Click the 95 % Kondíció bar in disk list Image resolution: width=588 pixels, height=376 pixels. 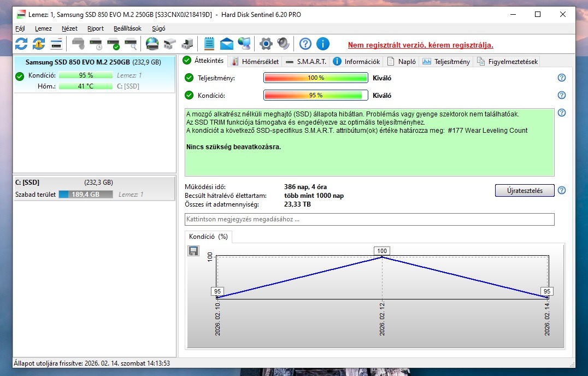pos(85,75)
